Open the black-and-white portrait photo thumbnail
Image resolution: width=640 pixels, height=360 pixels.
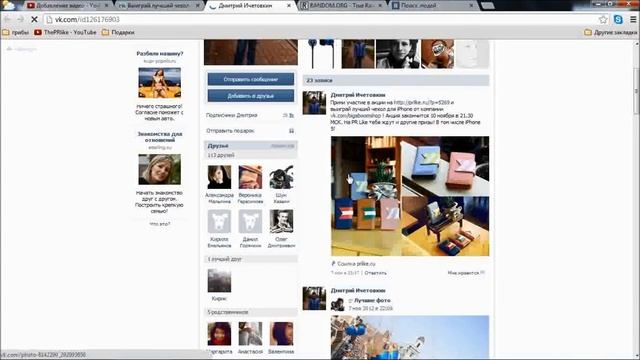[x=398, y=53]
